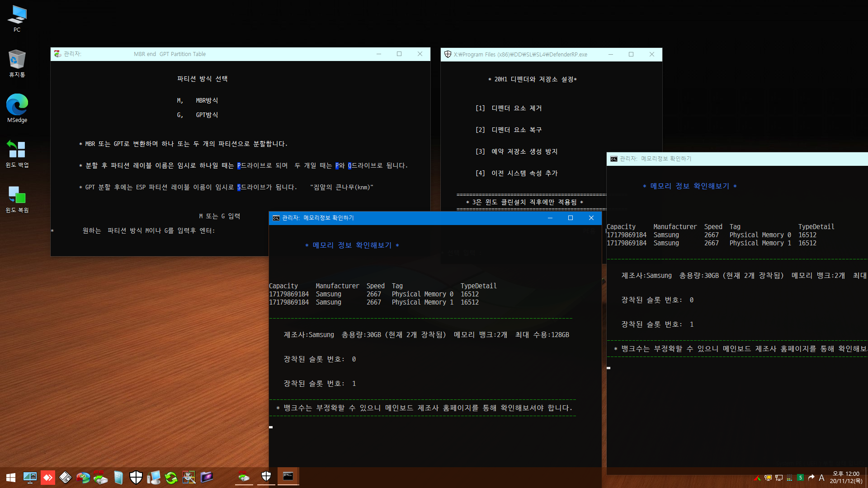Click '[4] 이전 시스템 속성 추가' in the DefenderRP window
Image resolution: width=868 pixels, height=488 pixels.
tap(517, 173)
